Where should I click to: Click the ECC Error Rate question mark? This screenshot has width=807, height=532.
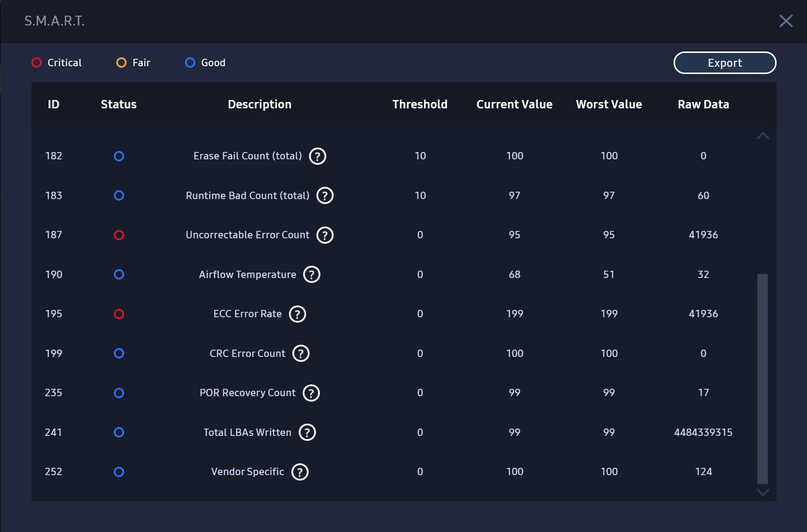click(x=297, y=314)
